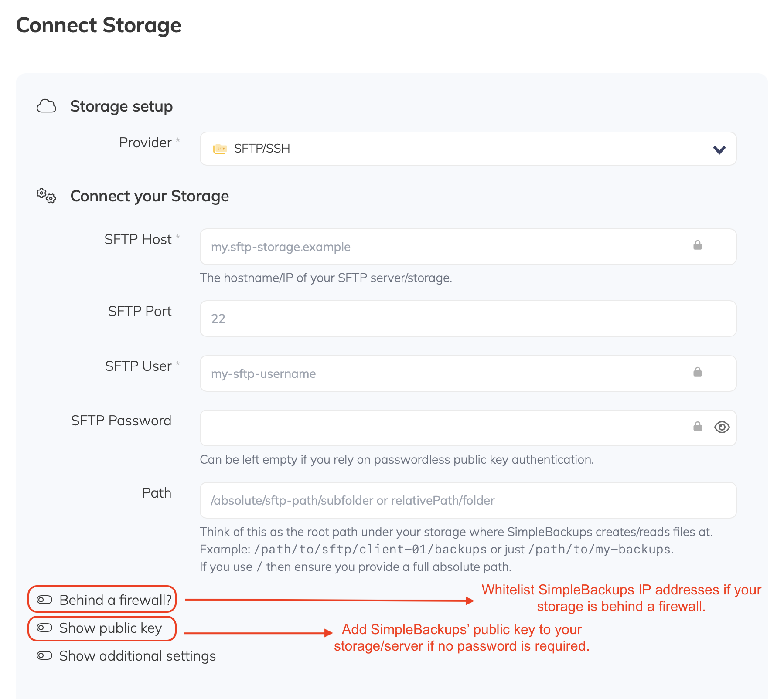The width and height of the screenshot is (784, 699).
Task: Click the SFTP Port field showing 22
Action: [x=436, y=319]
